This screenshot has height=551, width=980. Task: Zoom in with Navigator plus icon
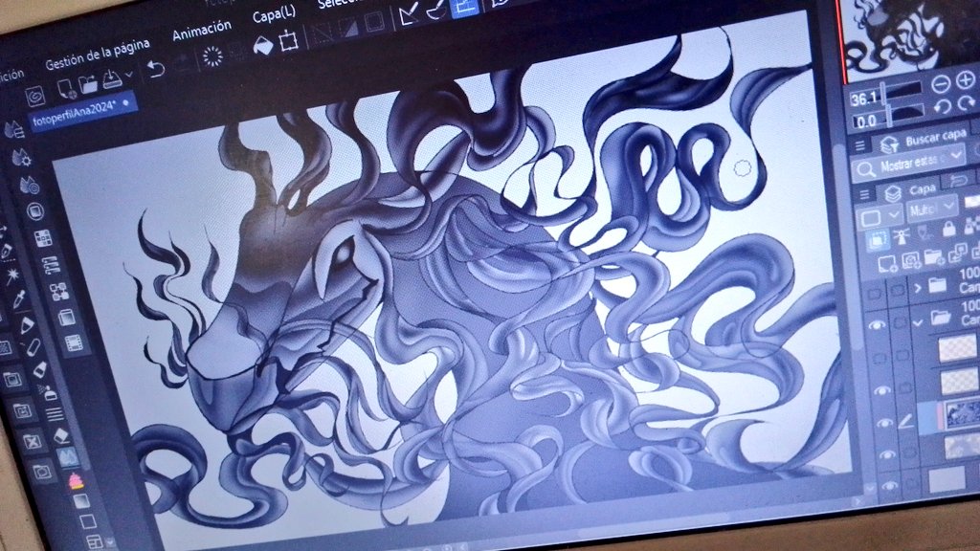tap(966, 80)
